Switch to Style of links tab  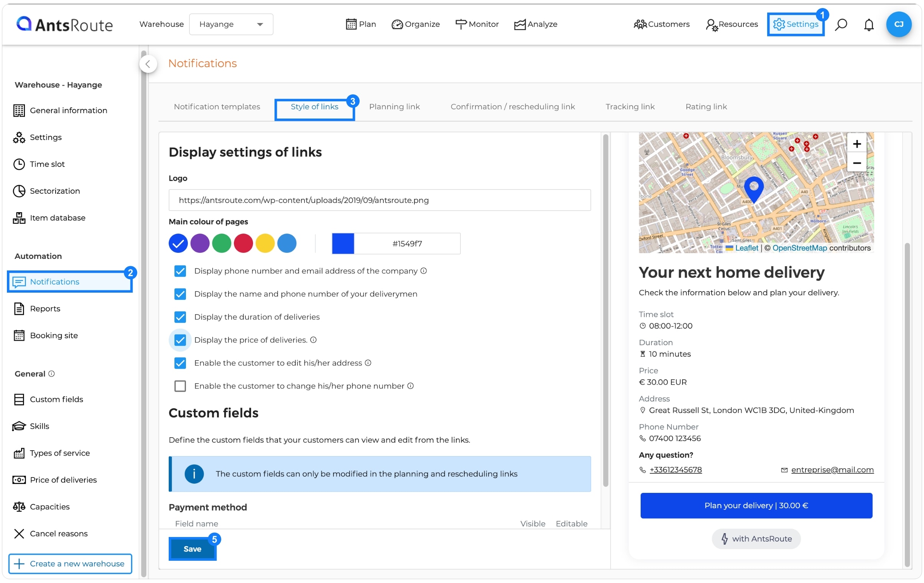[315, 107]
